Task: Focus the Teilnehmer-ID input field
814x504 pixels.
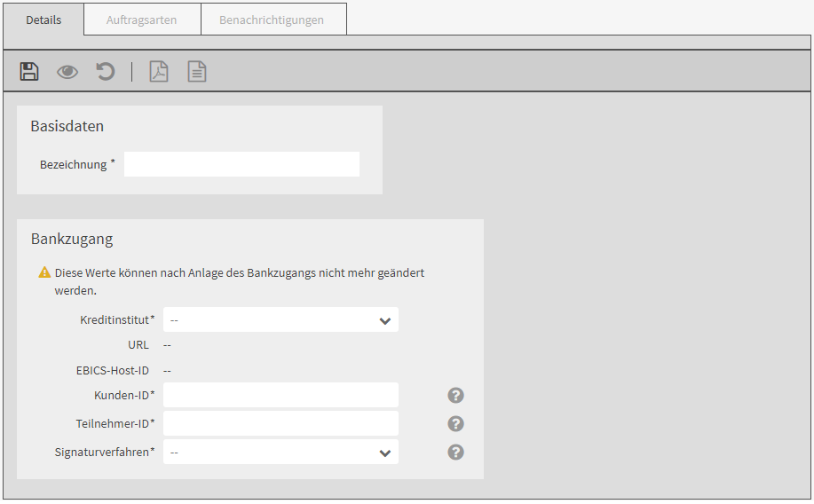Action: tap(281, 424)
